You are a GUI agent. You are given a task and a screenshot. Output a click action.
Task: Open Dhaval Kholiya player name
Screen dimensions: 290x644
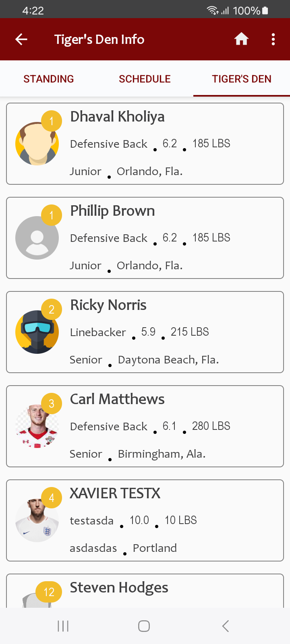point(117,117)
